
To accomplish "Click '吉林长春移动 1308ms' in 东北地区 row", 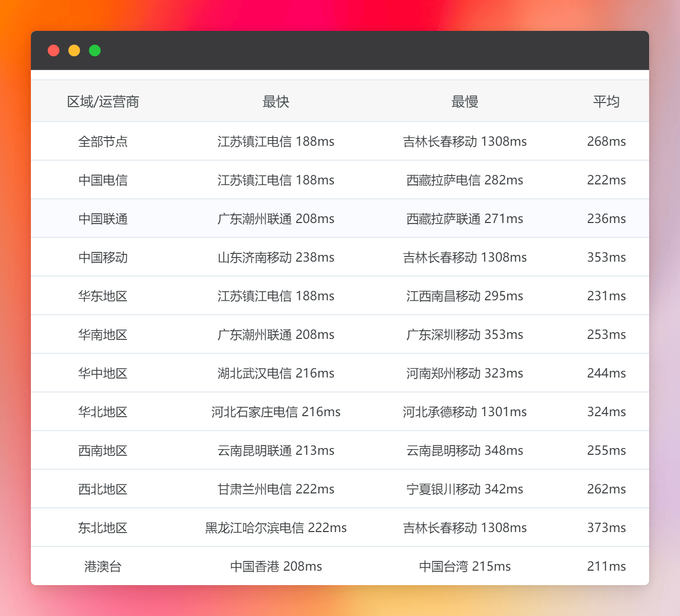I will click(465, 527).
